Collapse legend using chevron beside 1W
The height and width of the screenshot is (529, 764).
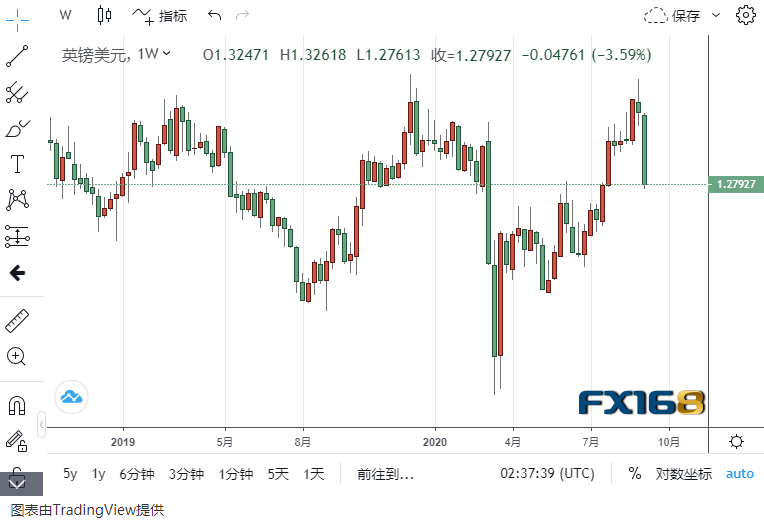tap(166, 54)
